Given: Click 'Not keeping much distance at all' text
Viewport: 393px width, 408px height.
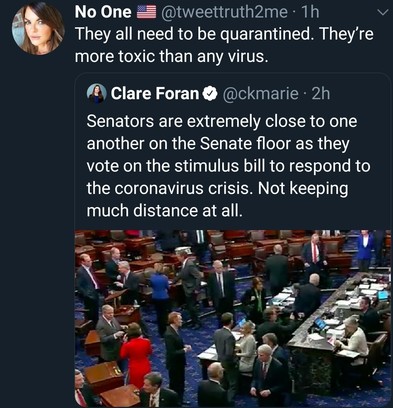Looking at the screenshot, I should 217,199.
